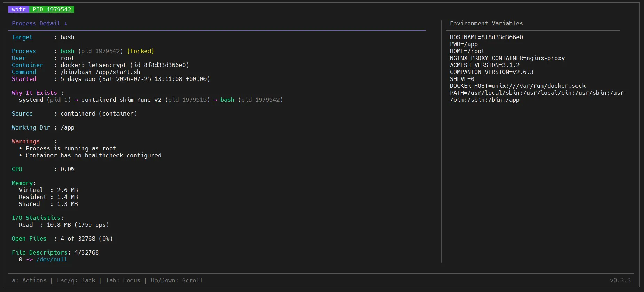Focus the Environment Variables panel heading

(x=486, y=23)
